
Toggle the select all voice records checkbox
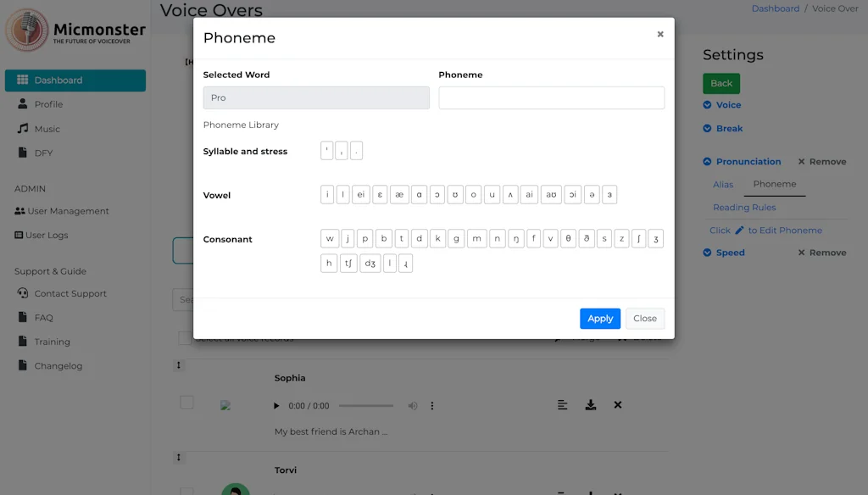[185, 338]
